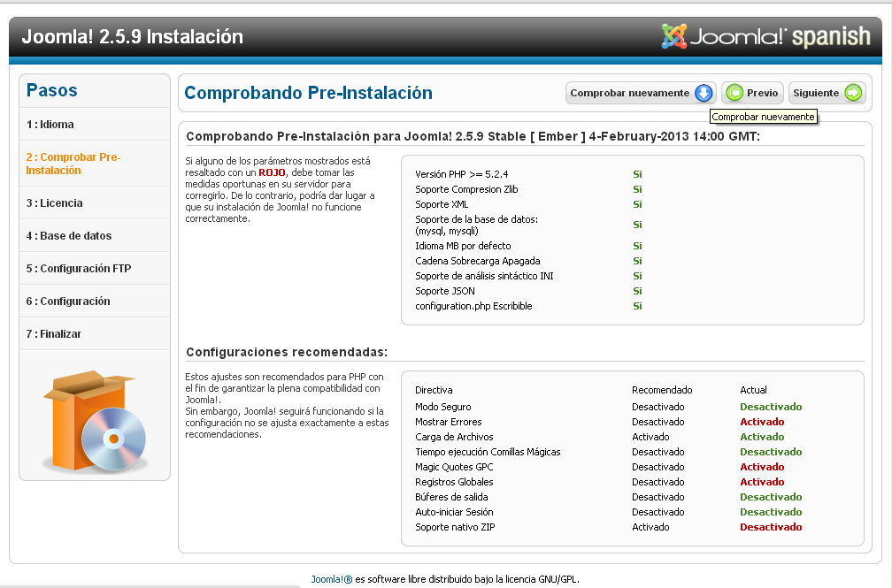Click Soporte XML row label

[442, 204]
